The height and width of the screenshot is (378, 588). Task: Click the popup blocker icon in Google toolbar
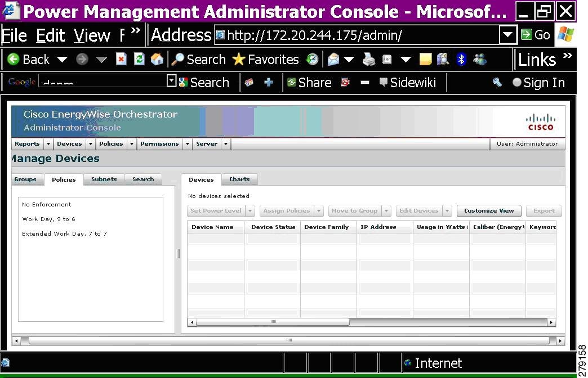[345, 82]
